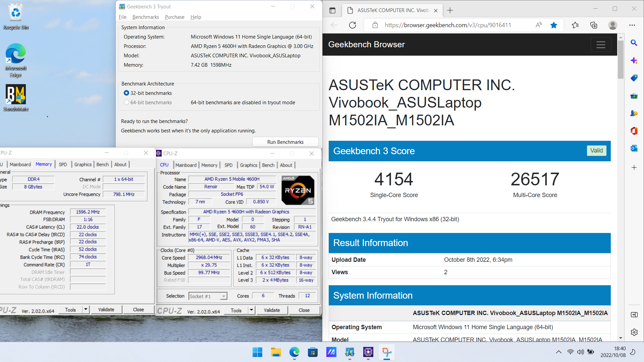Switch to SPD tab in left CPU-Z

[x=63, y=164]
